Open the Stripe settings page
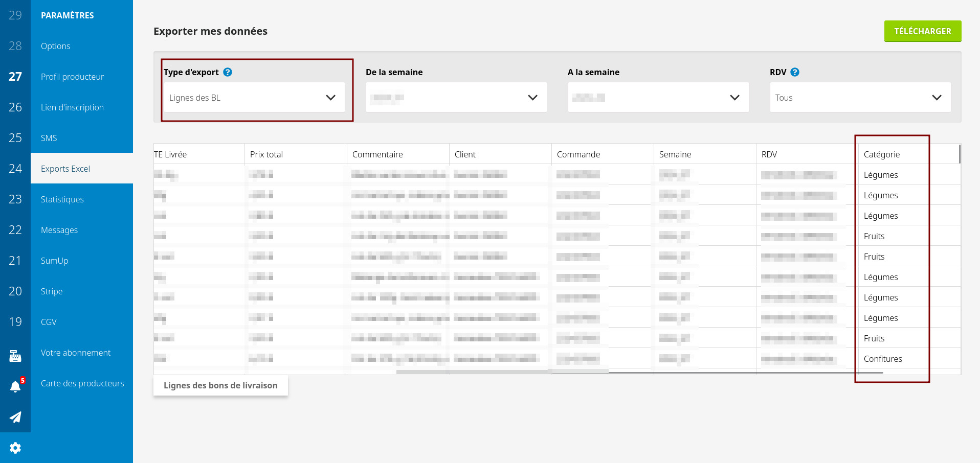This screenshot has height=463, width=980. click(x=52, y=291)
